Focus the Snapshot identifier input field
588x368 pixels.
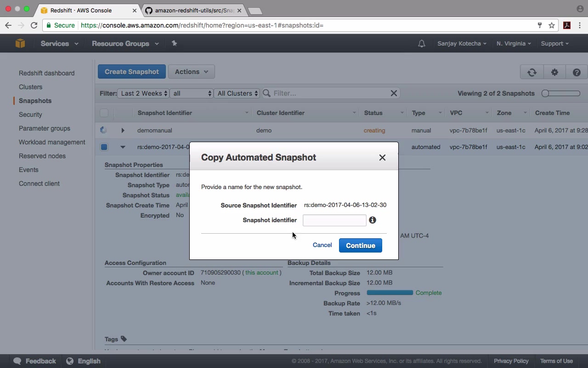(x=334, y=220)
